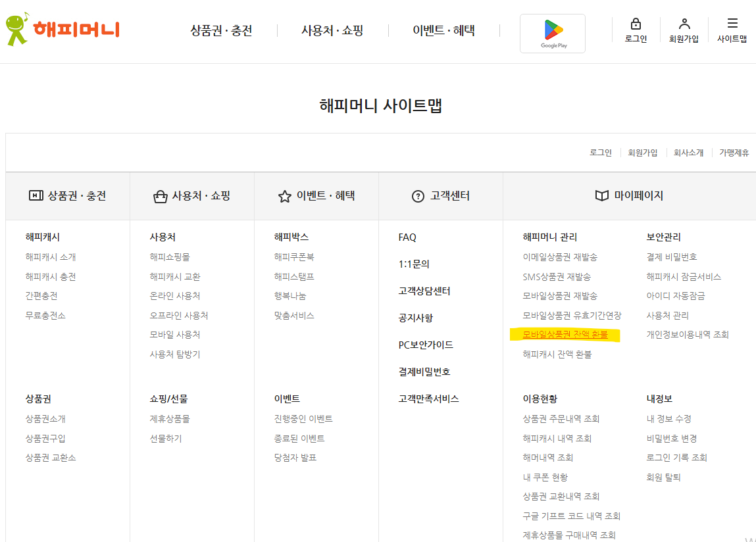Open 당첨자 발표

coord(295,457)
